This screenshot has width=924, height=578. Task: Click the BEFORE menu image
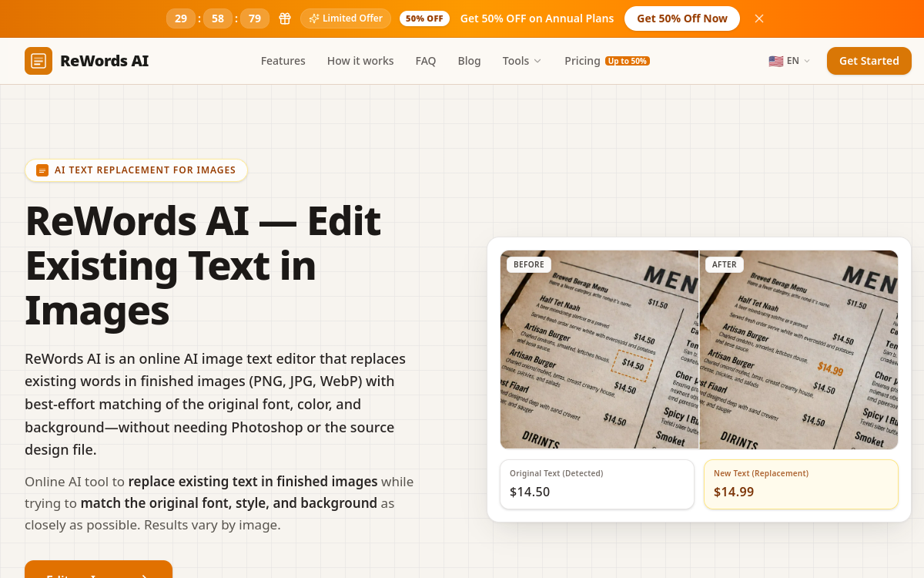599,349
